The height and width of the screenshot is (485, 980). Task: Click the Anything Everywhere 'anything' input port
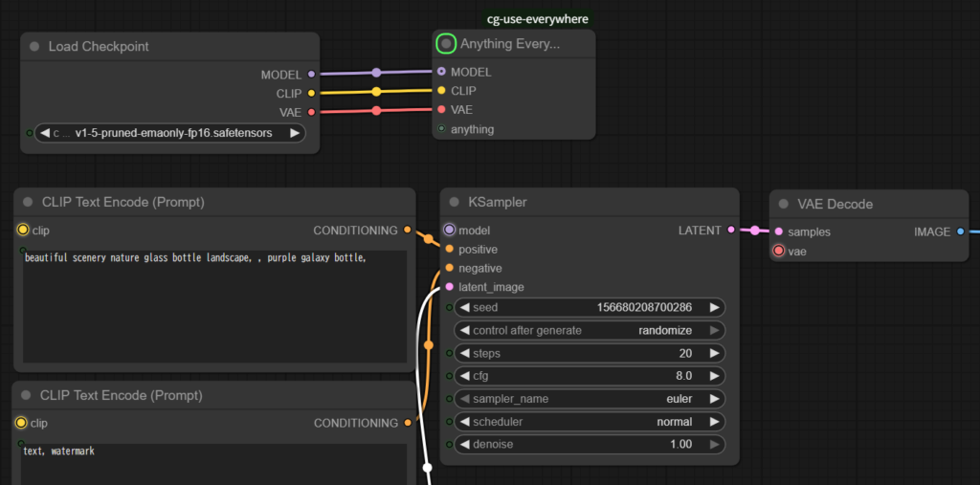[441, 128]
